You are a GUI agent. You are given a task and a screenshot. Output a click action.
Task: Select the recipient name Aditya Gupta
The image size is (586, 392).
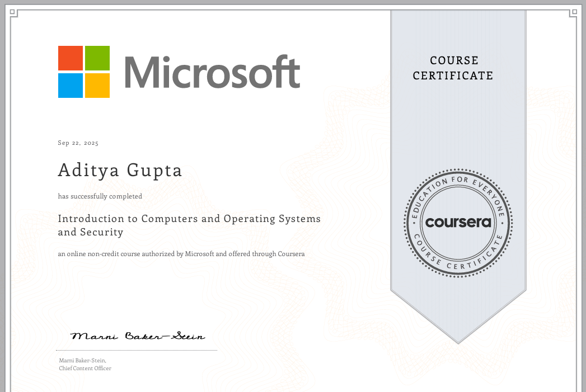120,170
